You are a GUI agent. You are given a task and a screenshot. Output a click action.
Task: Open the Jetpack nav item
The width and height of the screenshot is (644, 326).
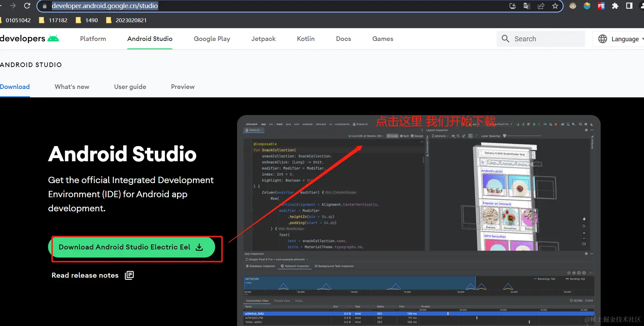(264, 39)
